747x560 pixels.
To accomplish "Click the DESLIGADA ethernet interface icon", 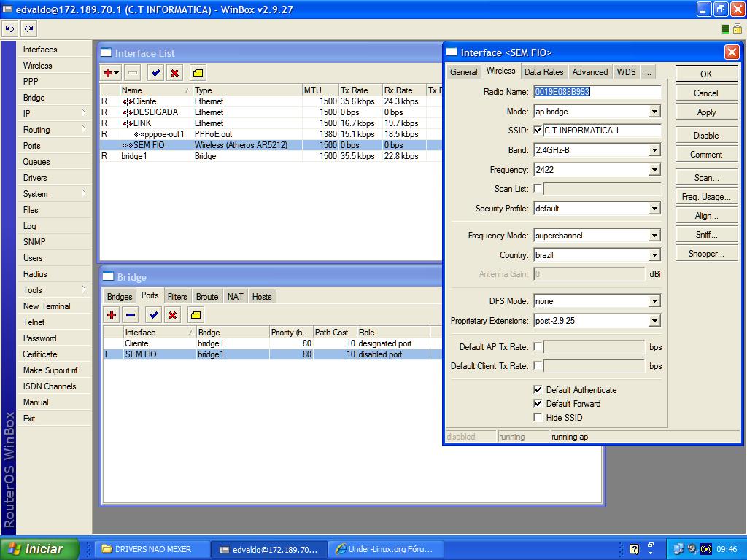I will pyautogui.click(x=127, y=112).
